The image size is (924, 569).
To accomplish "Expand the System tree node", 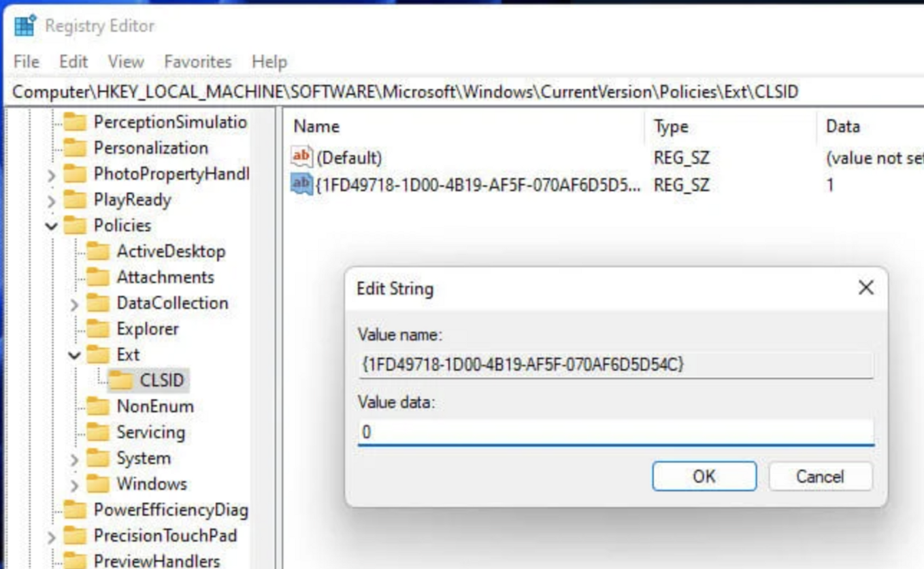I will click(x=74, y=459).
